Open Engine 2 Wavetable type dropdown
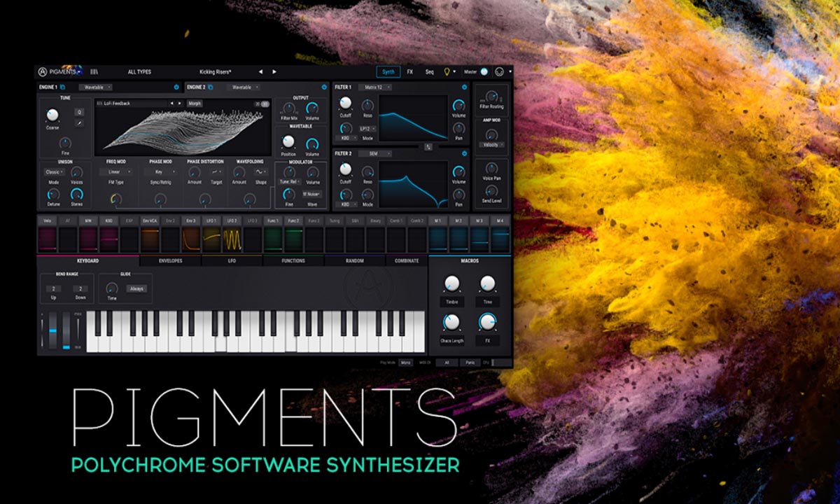The width and height of the screenshot is (840, 504). pyautogui.click(x=243, y=87)
